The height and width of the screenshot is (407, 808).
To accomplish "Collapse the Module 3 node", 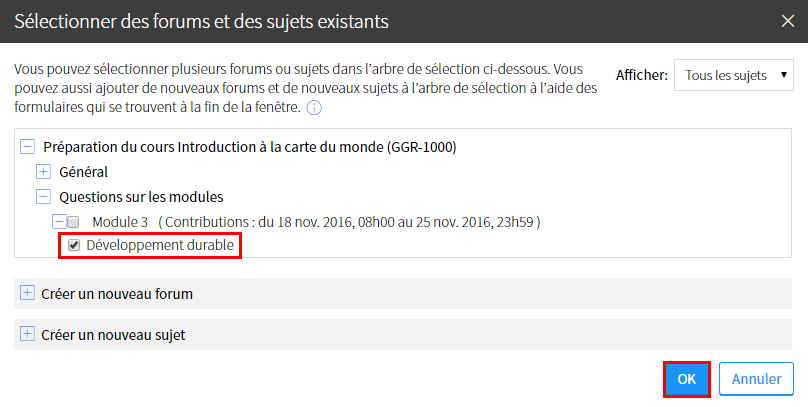I will [59, 221].
